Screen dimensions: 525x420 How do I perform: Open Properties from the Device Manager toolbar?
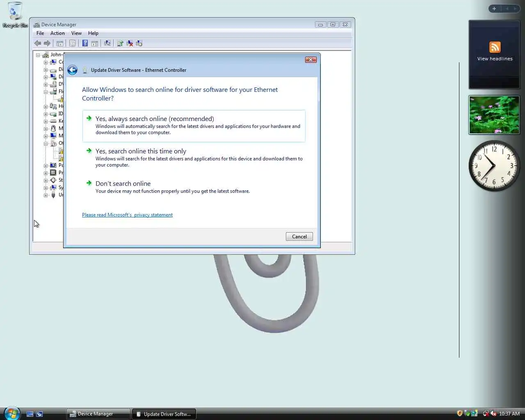tap(73, 43)
